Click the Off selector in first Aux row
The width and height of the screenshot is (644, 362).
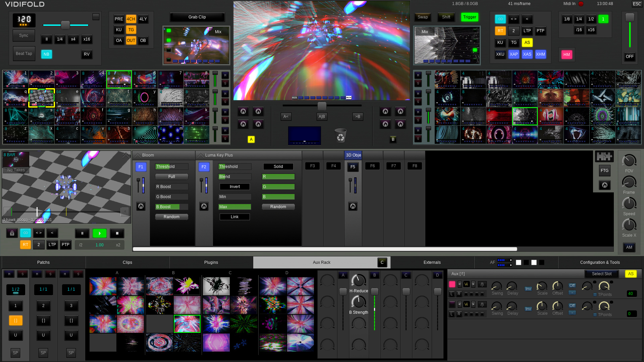[x=572, y=286]
